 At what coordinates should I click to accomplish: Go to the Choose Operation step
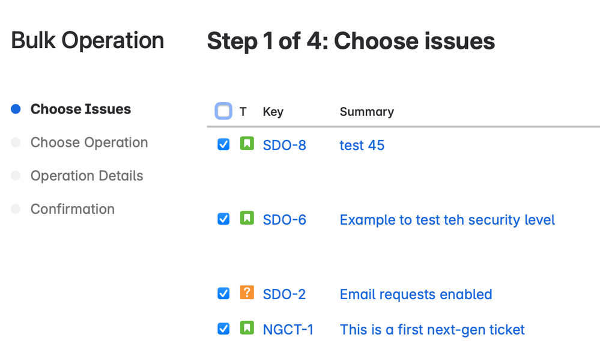[89, 142]
